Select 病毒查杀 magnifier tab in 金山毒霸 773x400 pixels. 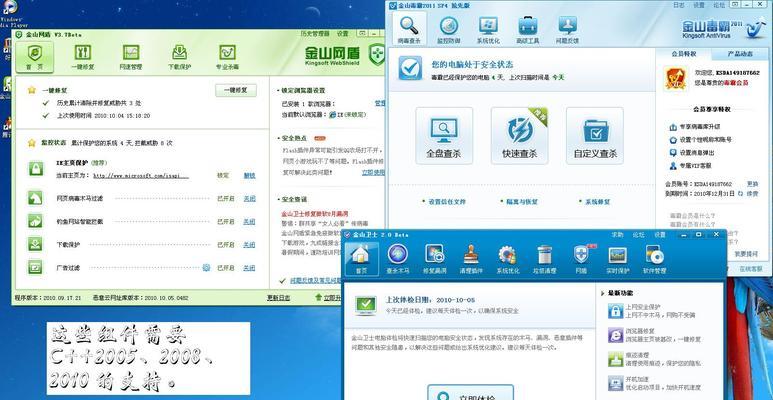tap(409, 29)
